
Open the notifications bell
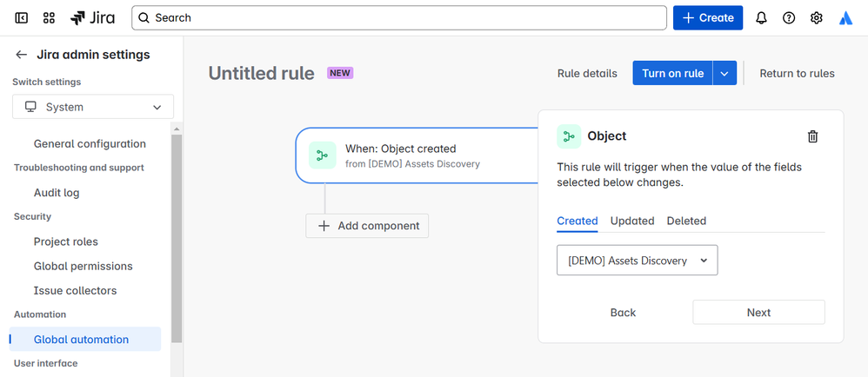point(761,17)
